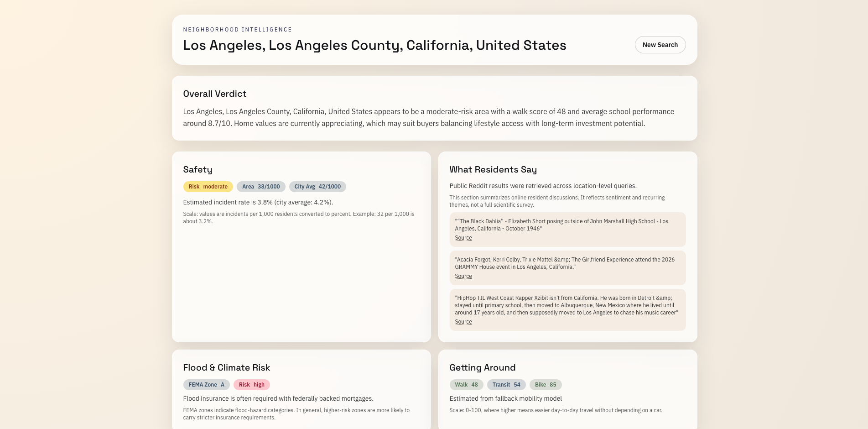This screenshot has width=868, height=429.
Task: Click the Xzibit West Coast Rapper quote
Action: point(567,305)
